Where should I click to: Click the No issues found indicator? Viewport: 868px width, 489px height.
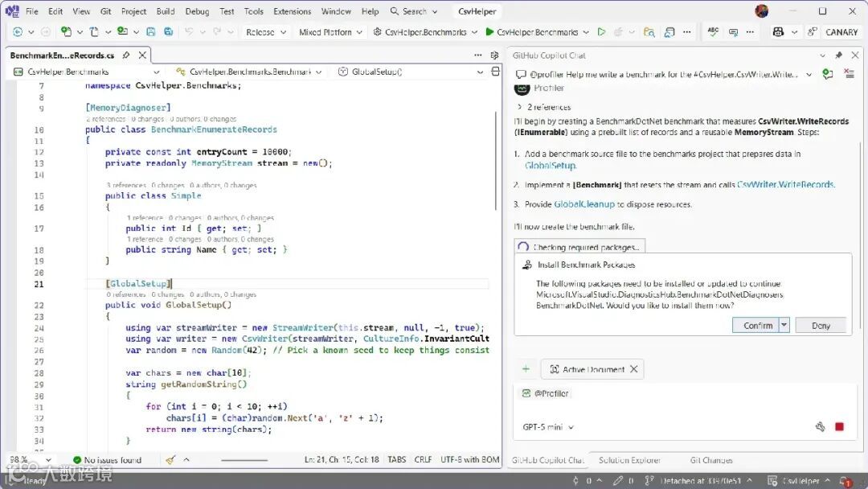pos(107,460)
